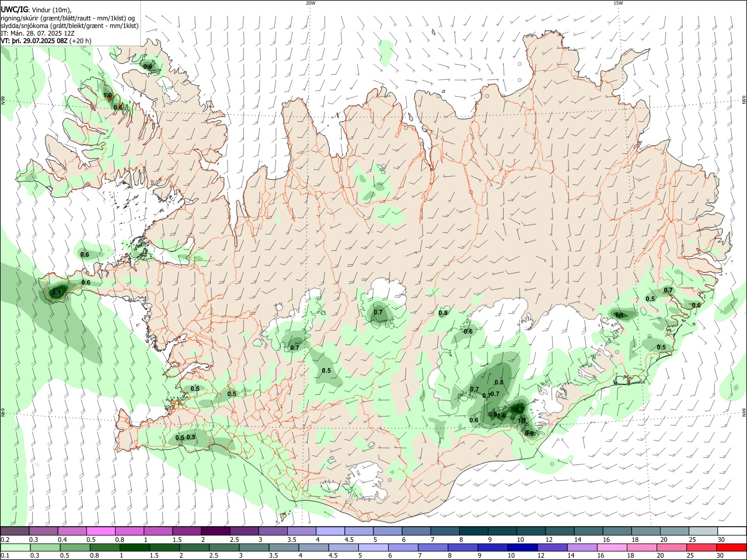
Task: Click the '15W' longitude label
Action: [x=617, y=3]
